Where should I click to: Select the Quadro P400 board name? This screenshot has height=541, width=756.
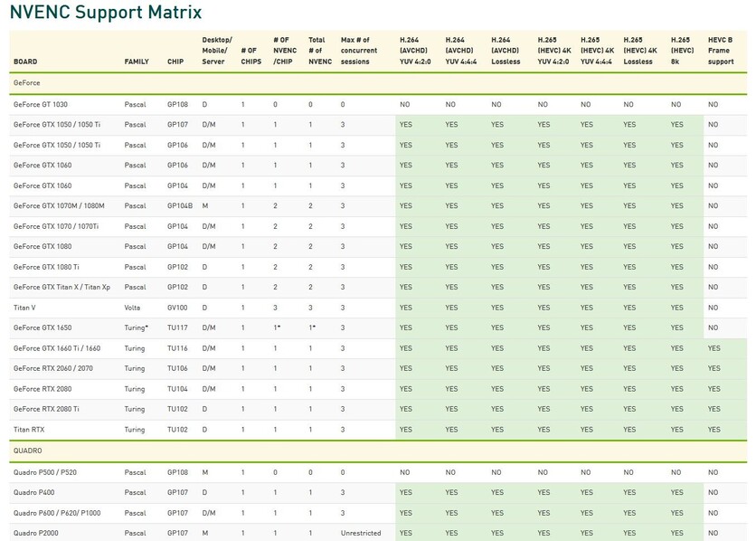pos(33,493)
